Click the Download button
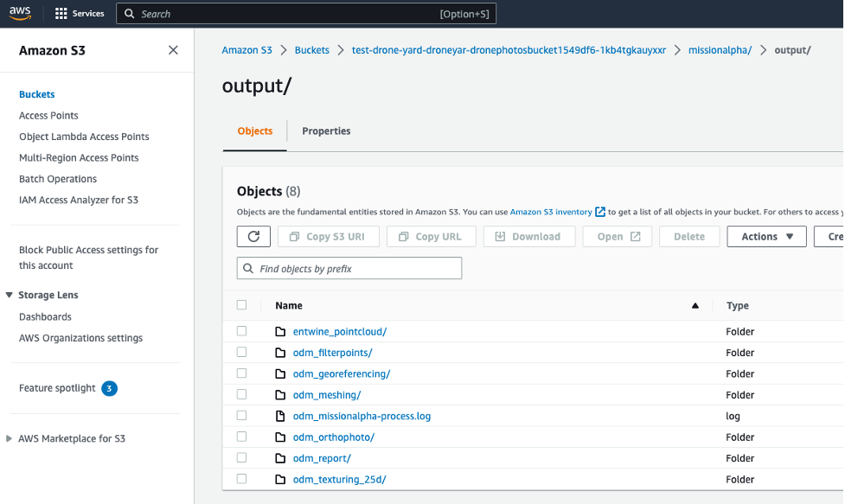 coord(529,236)
